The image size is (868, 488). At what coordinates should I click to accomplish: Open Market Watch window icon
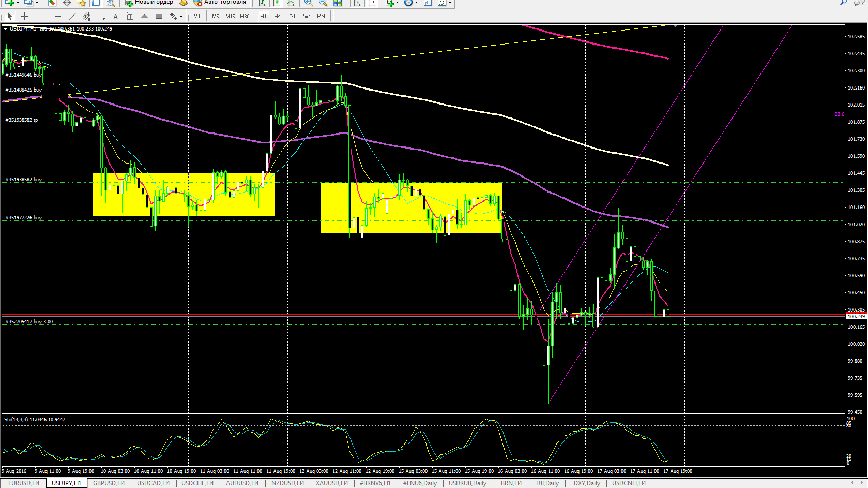pyautogui.click(x=52, y=3)
